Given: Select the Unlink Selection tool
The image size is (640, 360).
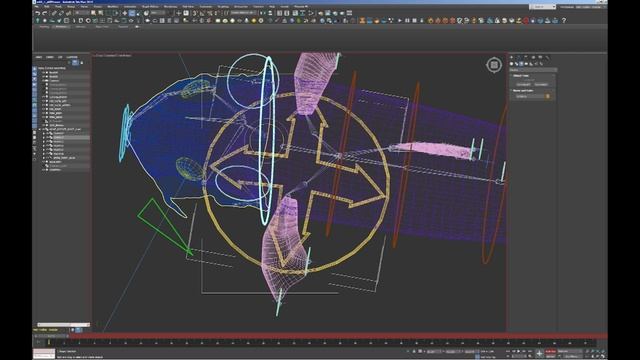Looking at the screenshot, I should 61,13.
